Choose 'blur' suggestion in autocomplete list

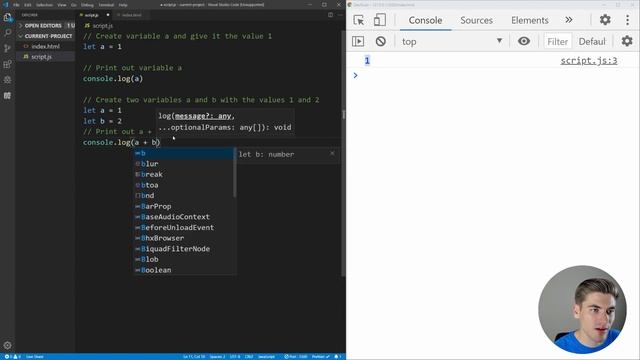pos(184,164)
